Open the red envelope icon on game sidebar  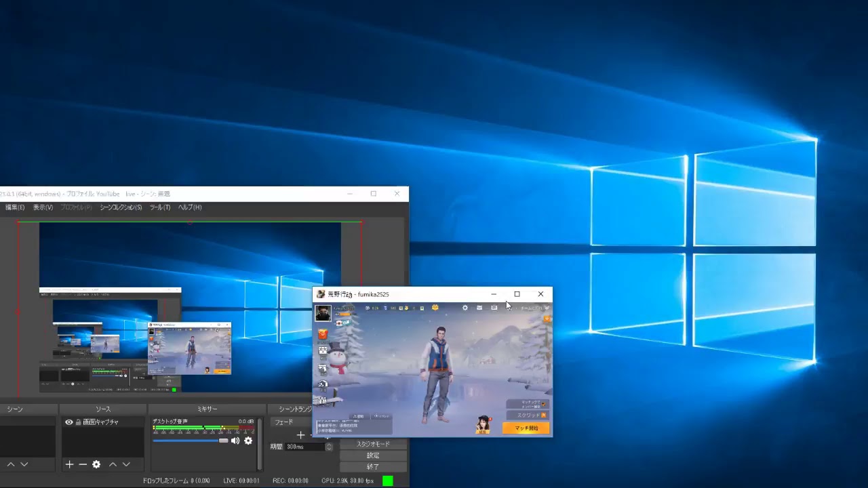pyautogui.click(x=323, y=333)
